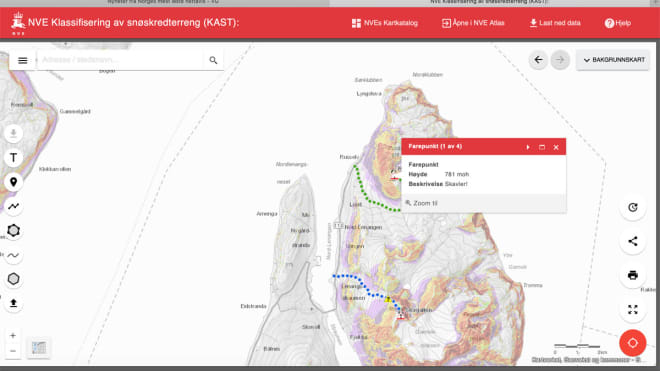
Task: Select the freehand line tool
Action: pos(13,255)
